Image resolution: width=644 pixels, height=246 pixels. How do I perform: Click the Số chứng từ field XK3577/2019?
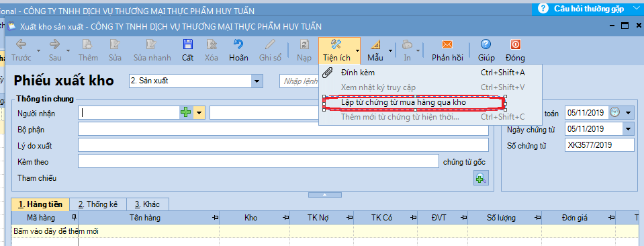pos(600,145)
